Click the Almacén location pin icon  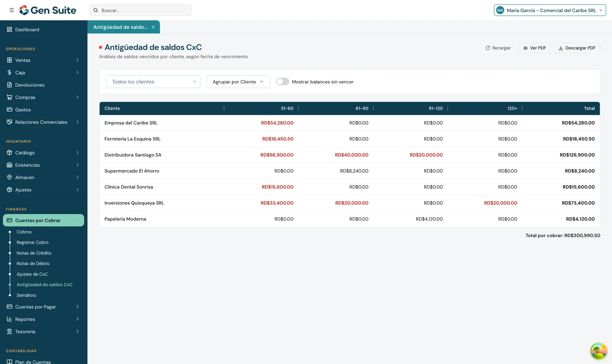(x=10, y=177)
